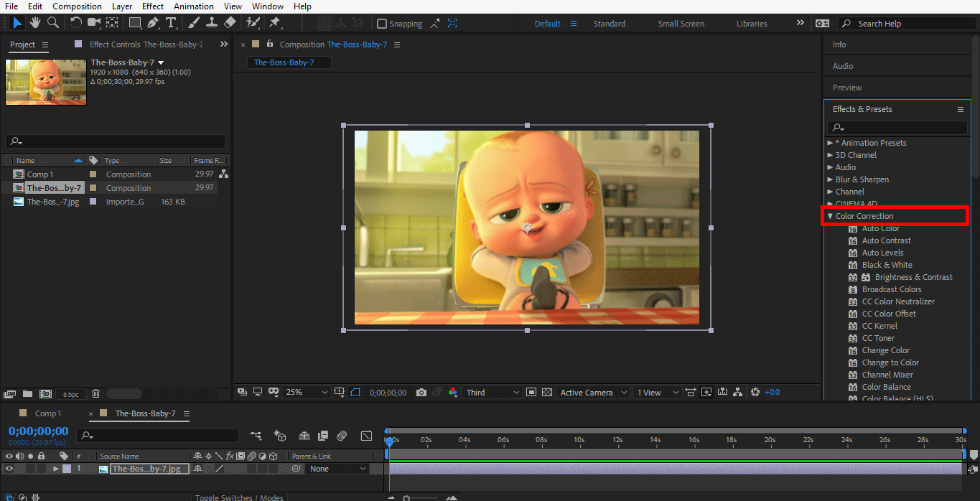Screen dimensions: 980x501
Task: Collapse the Color Correction effects category
Action: click(x=831, y=215)
